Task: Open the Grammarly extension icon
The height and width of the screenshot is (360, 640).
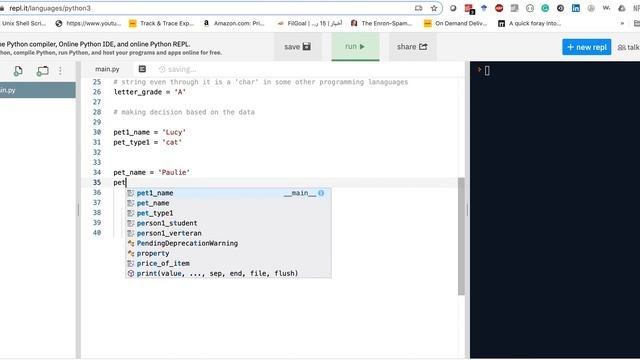Action: 545,8
